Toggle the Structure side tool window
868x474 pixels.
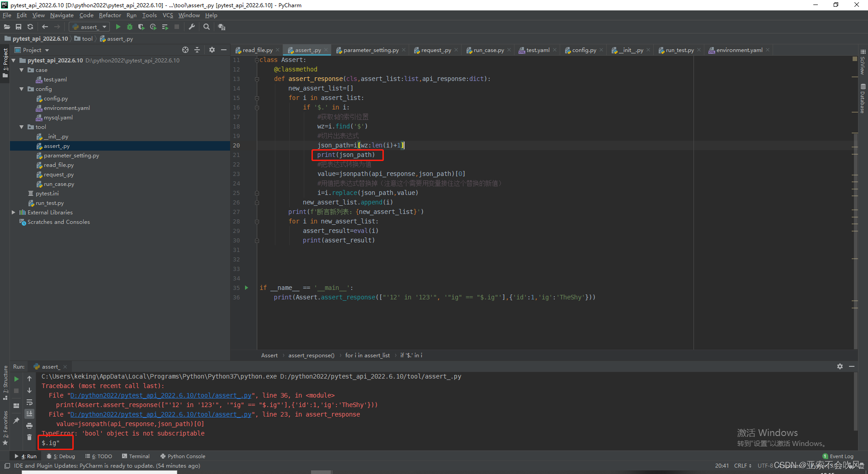5,382
